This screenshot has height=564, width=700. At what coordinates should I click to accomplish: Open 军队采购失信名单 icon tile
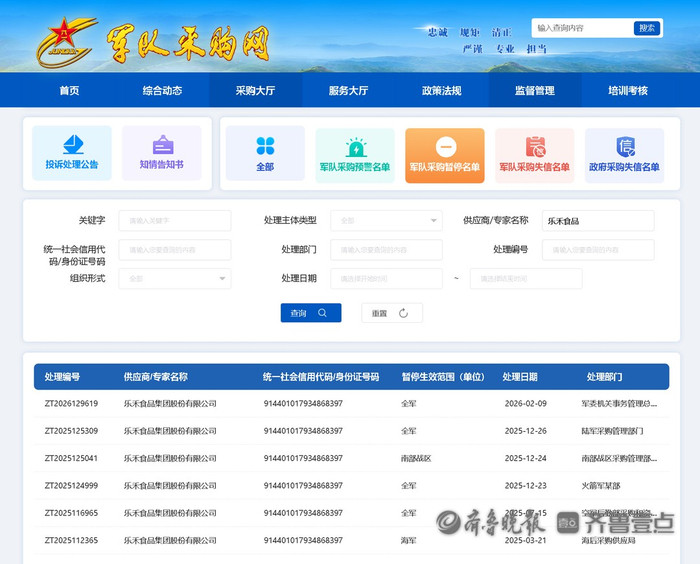pos(534,153)
